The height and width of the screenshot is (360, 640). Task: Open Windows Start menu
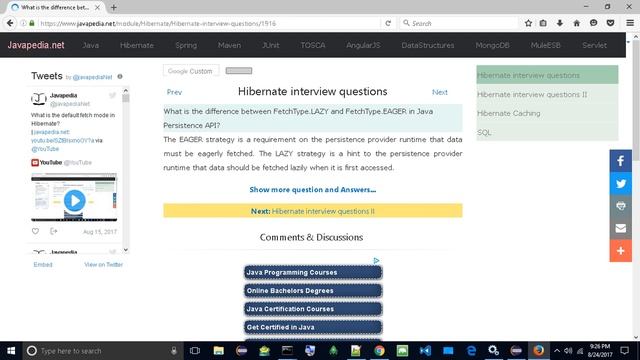click(11, 351)
